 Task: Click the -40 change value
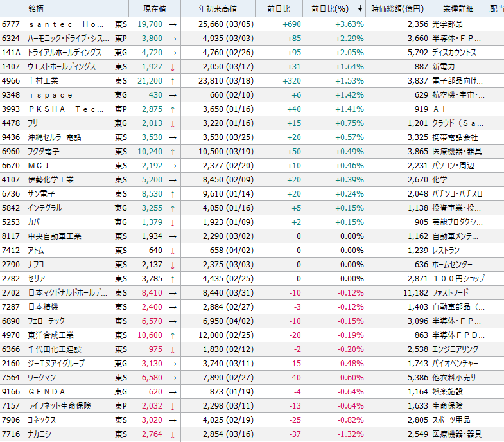(295, 378)
